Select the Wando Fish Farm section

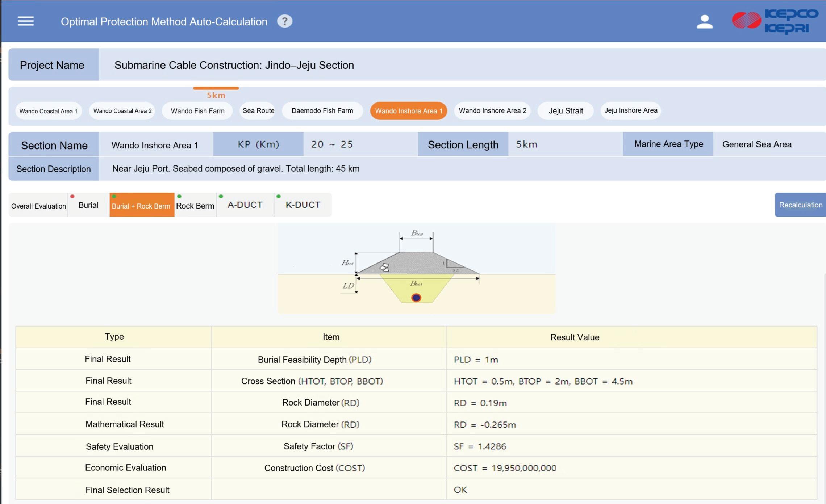coord(197,111)
